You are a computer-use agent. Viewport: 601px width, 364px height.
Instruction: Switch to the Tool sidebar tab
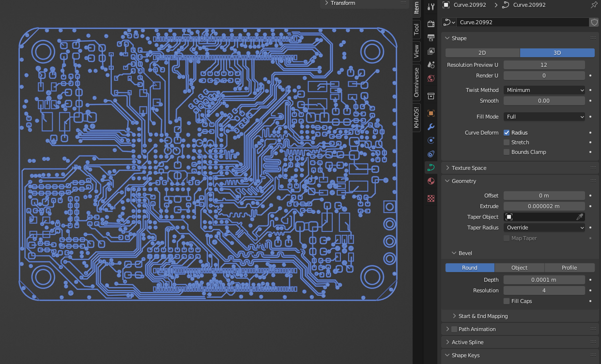coord(416,29)
